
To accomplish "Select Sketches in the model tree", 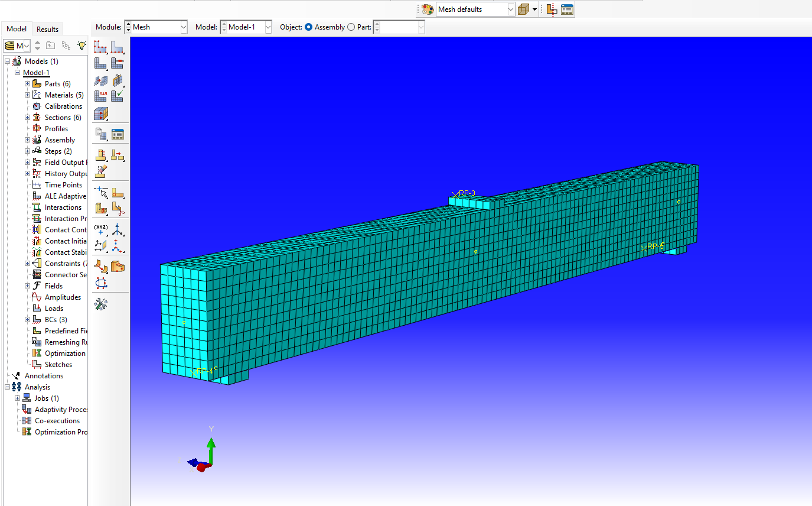I will pyautogui.click(x=58, y=365).
